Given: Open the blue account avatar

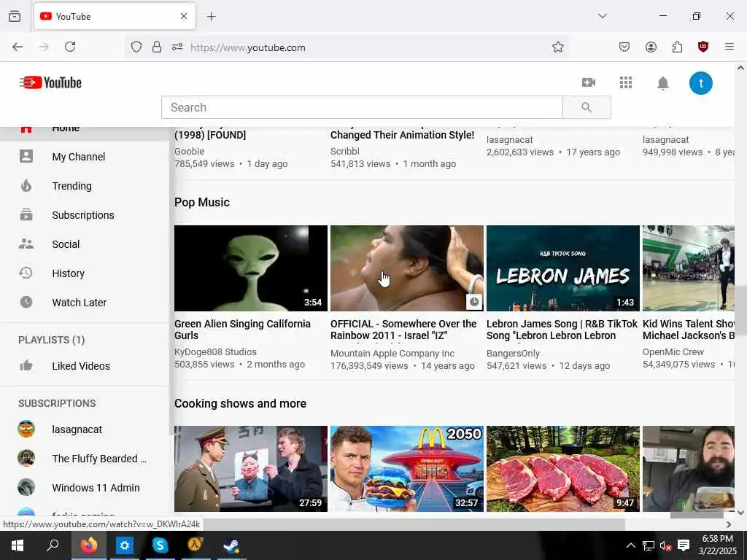Looking at the screenshot, I should tap(701, 83).
